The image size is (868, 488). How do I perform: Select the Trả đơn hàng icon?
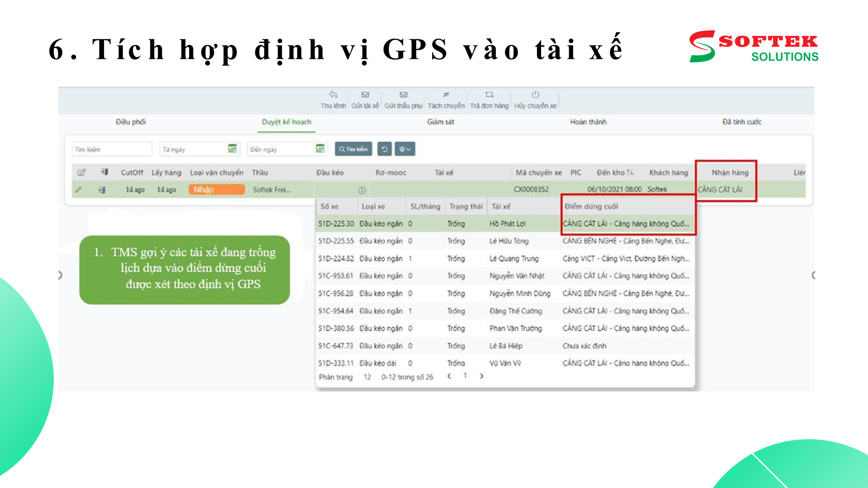coord(489,95)
